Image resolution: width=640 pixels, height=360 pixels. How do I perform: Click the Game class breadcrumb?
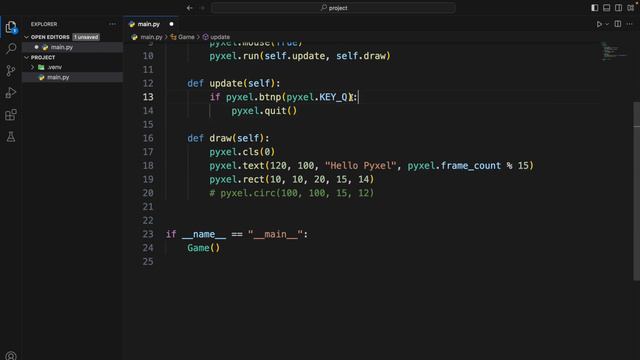point(186,37)
